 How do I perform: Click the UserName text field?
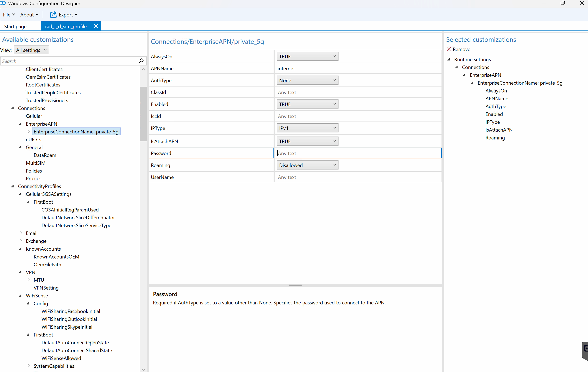(x=358, y=177)
